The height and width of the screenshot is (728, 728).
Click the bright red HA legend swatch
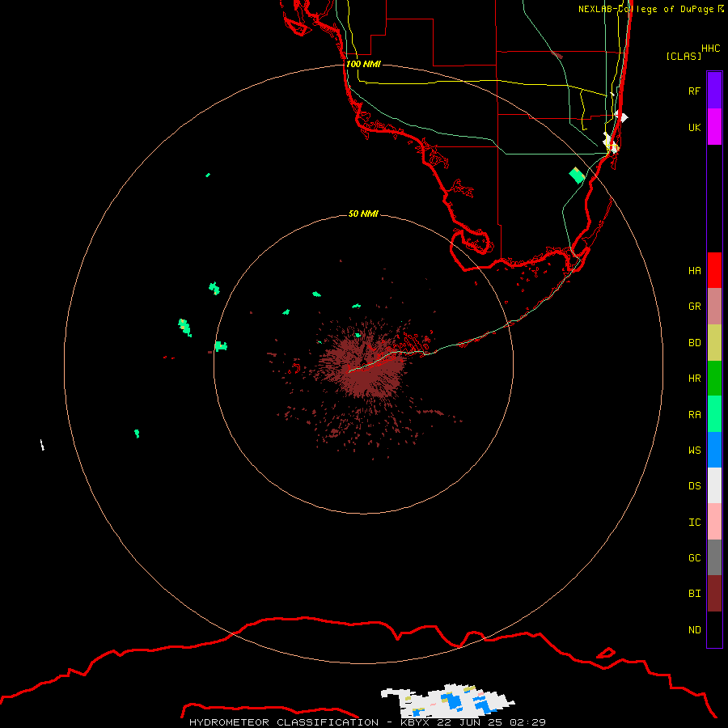714,270
